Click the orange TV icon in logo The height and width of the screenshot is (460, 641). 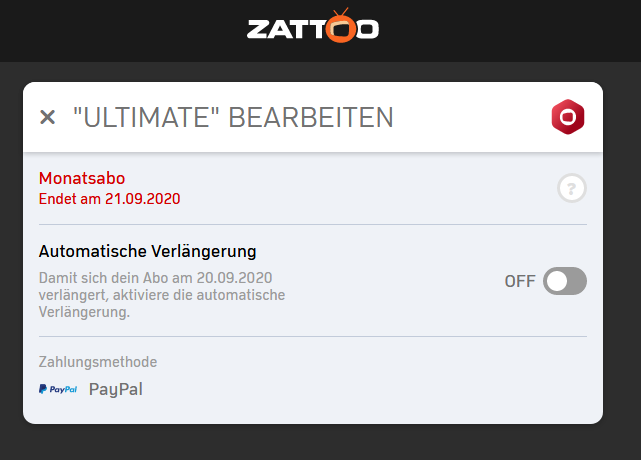341,27
